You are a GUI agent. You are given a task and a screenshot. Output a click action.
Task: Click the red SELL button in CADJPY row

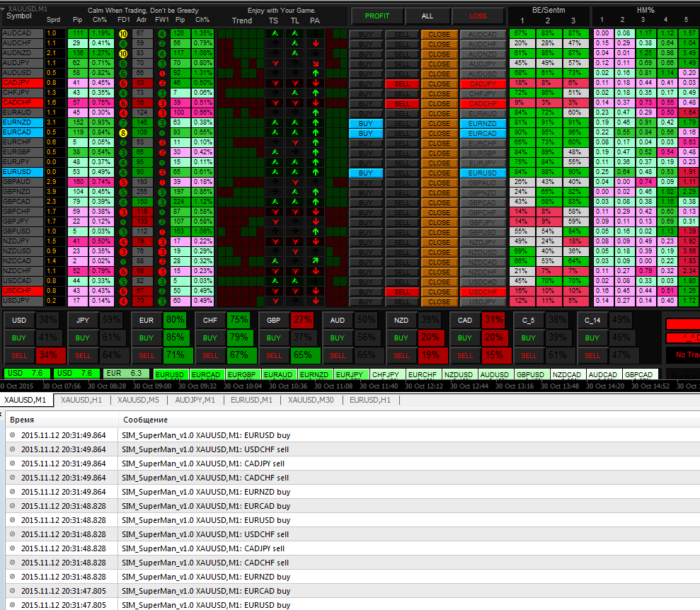point(402,84)
